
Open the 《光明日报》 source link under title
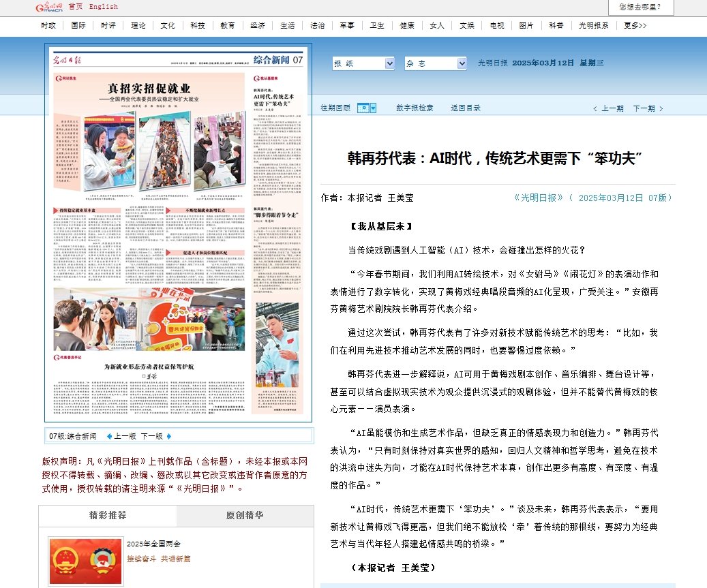pos(538,198)
